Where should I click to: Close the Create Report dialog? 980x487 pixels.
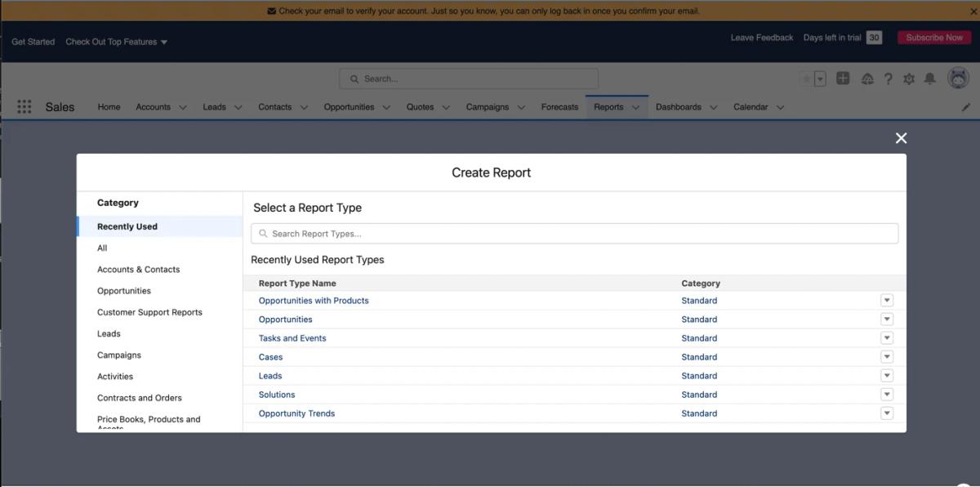(901, 138)
